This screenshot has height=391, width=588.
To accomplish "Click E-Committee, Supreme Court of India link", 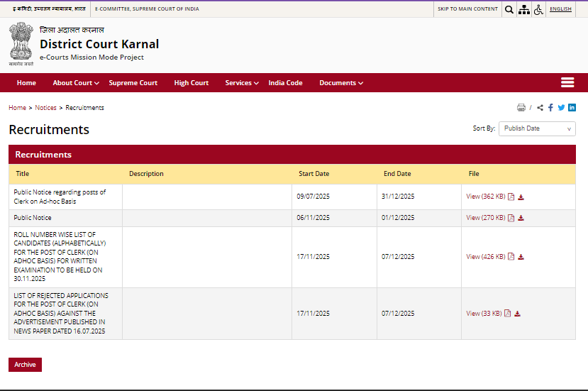I will tap(147, 9).
